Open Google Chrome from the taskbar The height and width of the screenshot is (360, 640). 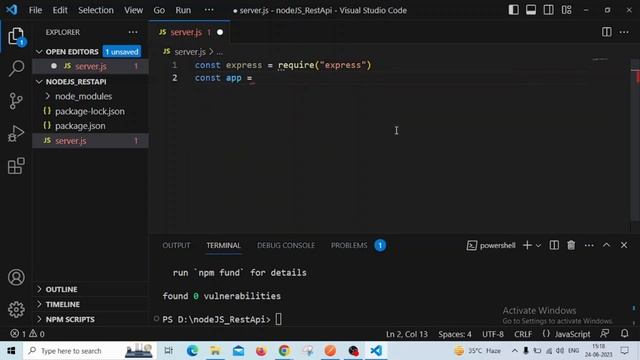pos(284,351)
